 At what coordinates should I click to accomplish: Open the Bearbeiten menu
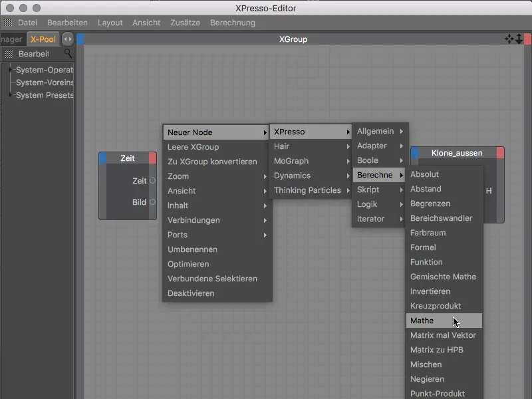67,23
